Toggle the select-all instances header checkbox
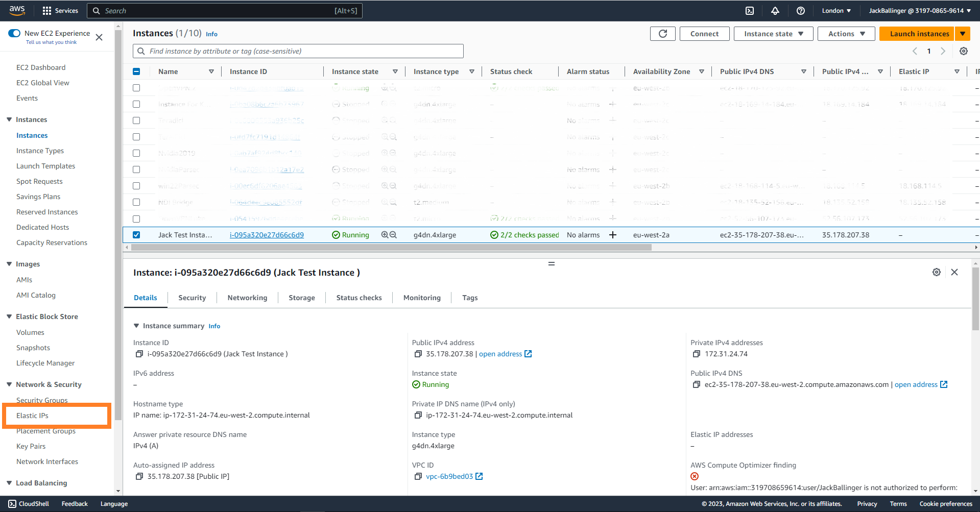Viewport: 980px width, 512px height. coord(136,71)
